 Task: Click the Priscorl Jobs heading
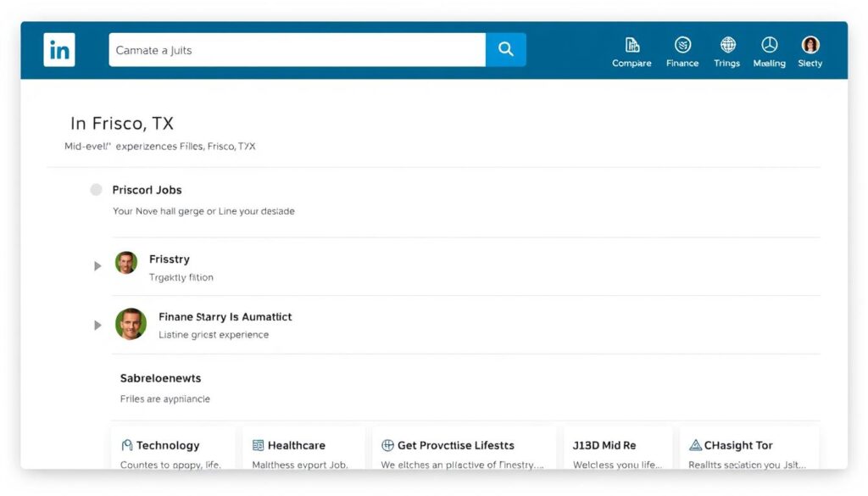pos(147,190)
